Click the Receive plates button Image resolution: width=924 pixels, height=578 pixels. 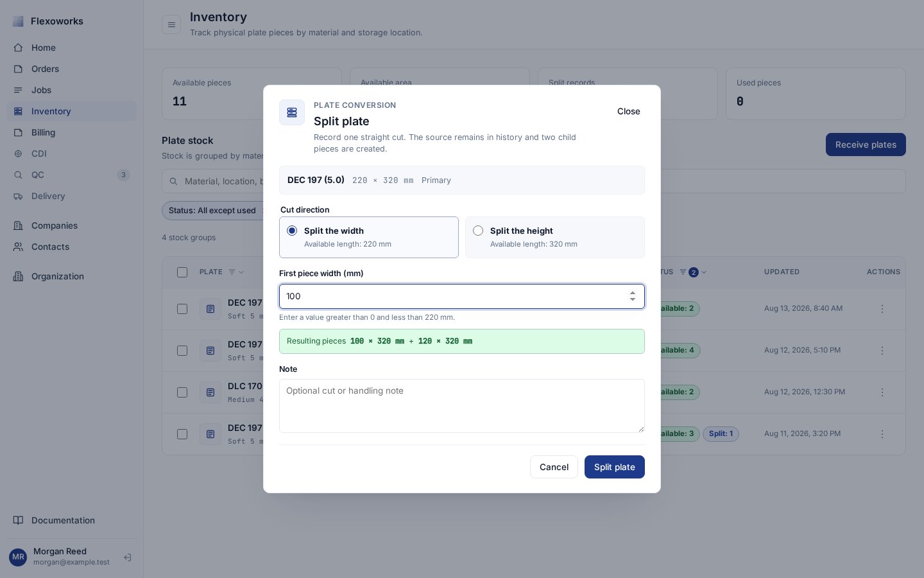coord(866,144)
